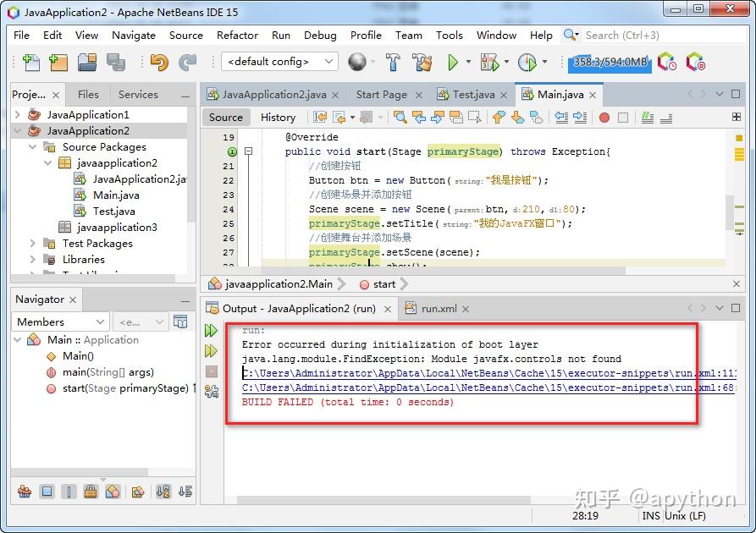Create a New File using toolbar icon
The height and width of the screenshot is (533, 756).
pyautogui.click(x=30, y=62)
